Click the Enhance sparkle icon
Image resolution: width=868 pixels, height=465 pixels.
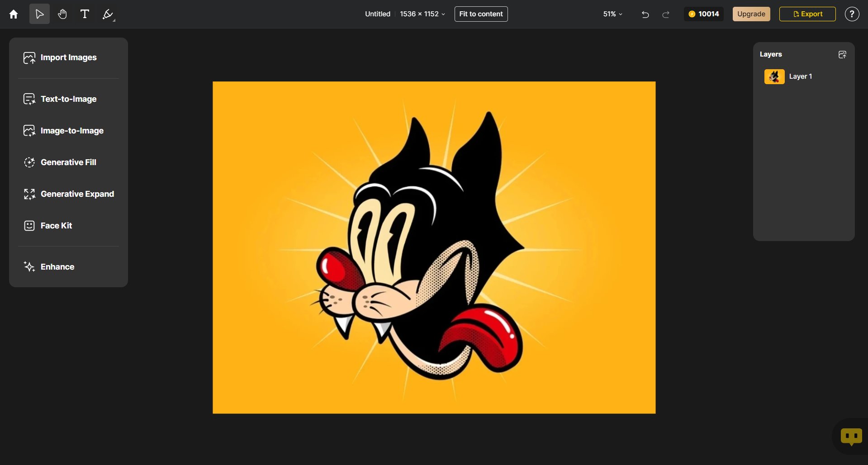click(x=29, y=267)
